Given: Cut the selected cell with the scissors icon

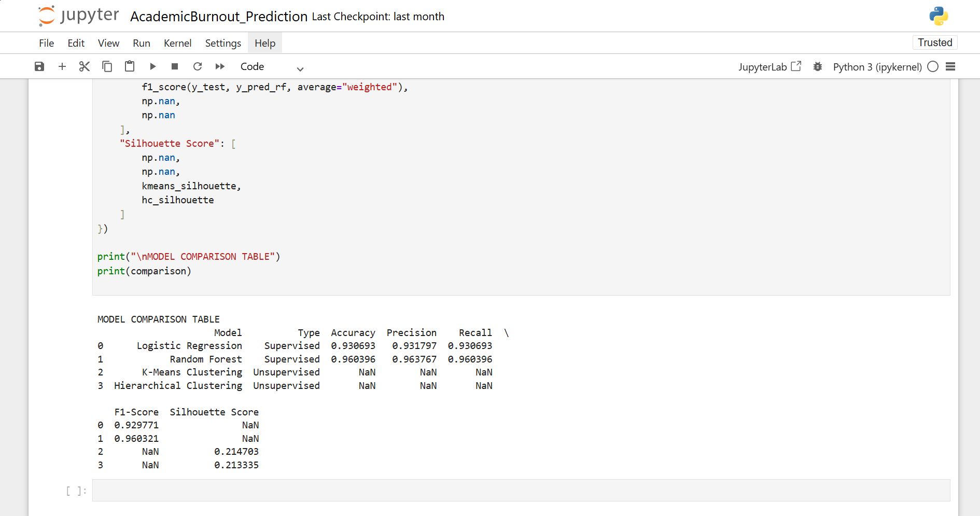Looking at the screenshot, I should coord(85,66).
